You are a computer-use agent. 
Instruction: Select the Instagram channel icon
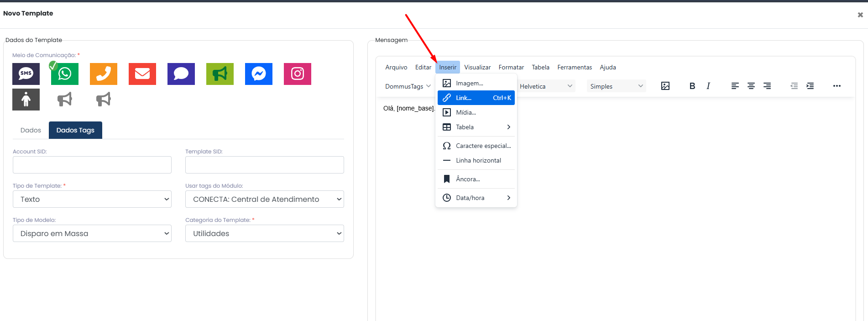tap(298, 74)
